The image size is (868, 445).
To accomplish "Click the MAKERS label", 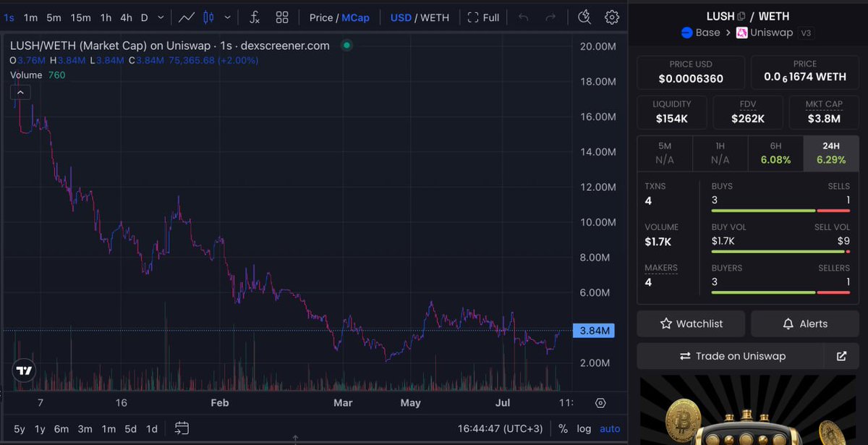I will (x=661, y=268).
